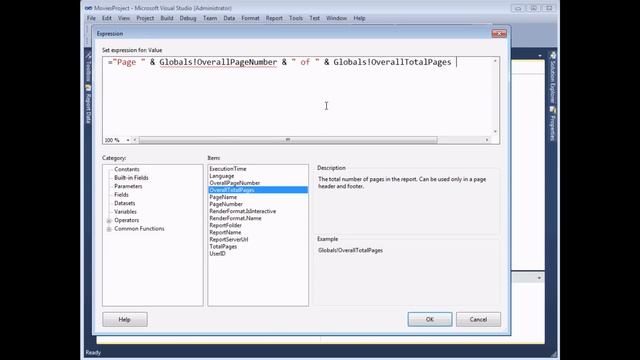This screenshot has height=360, width=640.
Task: Open the Edit menu
Action: (107, 18)
